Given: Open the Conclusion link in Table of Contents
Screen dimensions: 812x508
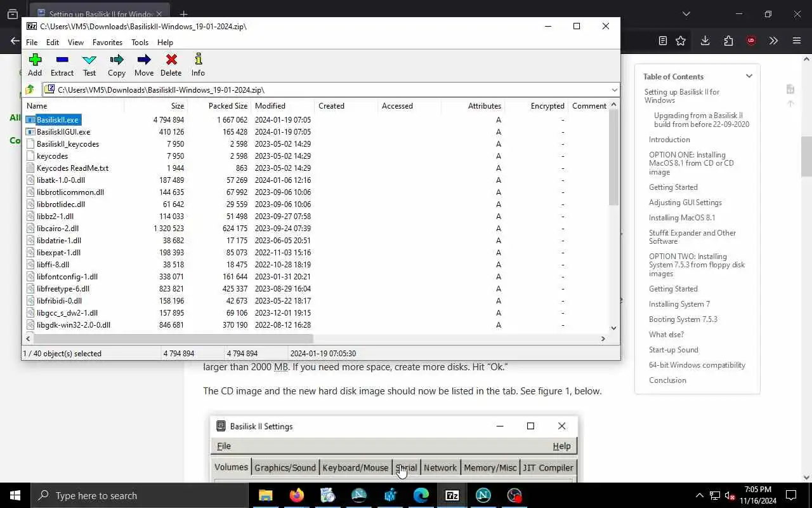Looking at the screenshot, I should [x=667, y=380].
